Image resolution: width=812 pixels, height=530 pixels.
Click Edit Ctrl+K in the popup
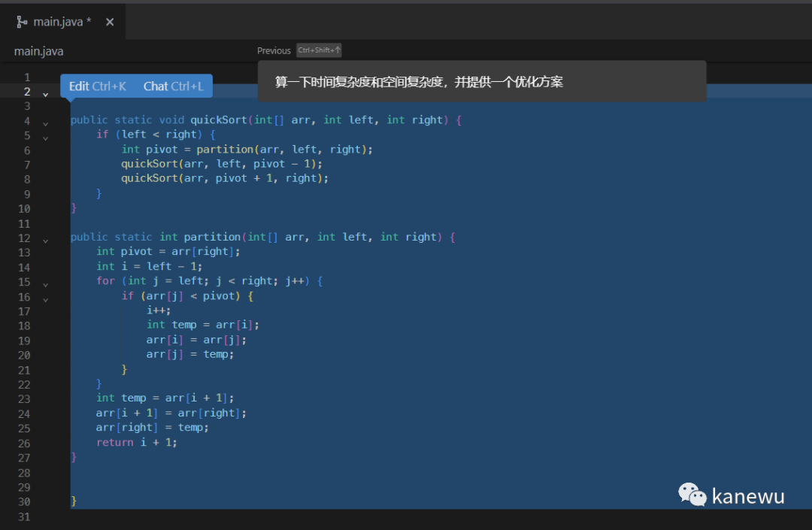coord(98,86)
